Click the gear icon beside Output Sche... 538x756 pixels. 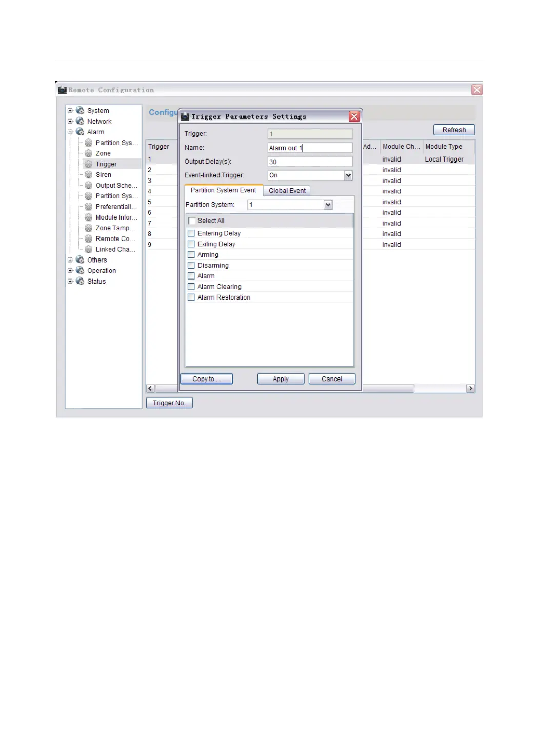[x=89, y=185]
